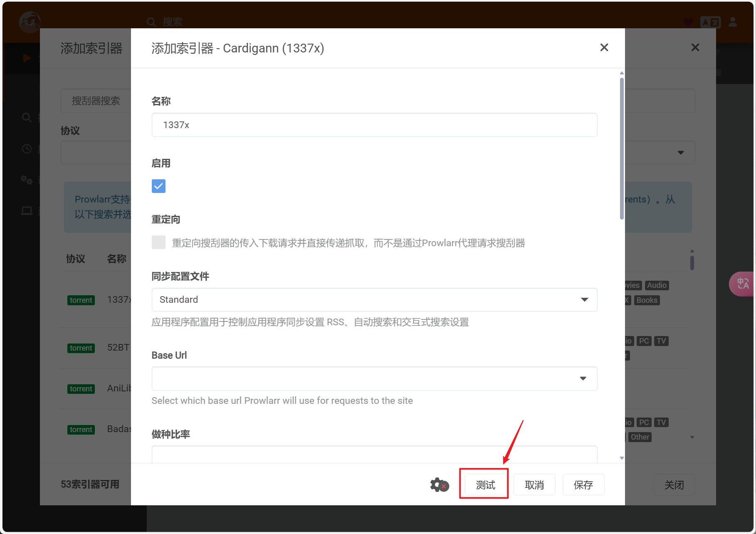Click the torrent badge of AniLib row
Image resolution: width=756 pixels, height=534 pixels.
[81, 388]
